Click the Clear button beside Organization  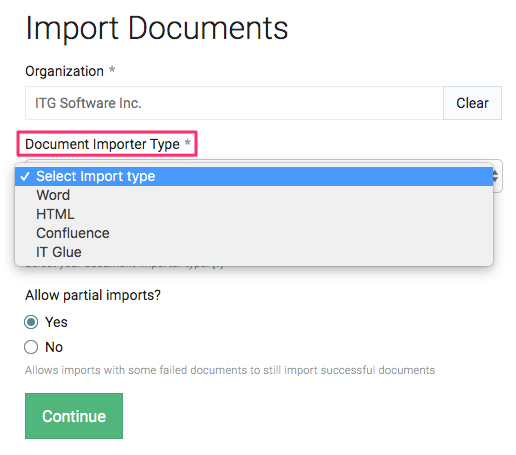pyautogui.click(x=472, y=103)
